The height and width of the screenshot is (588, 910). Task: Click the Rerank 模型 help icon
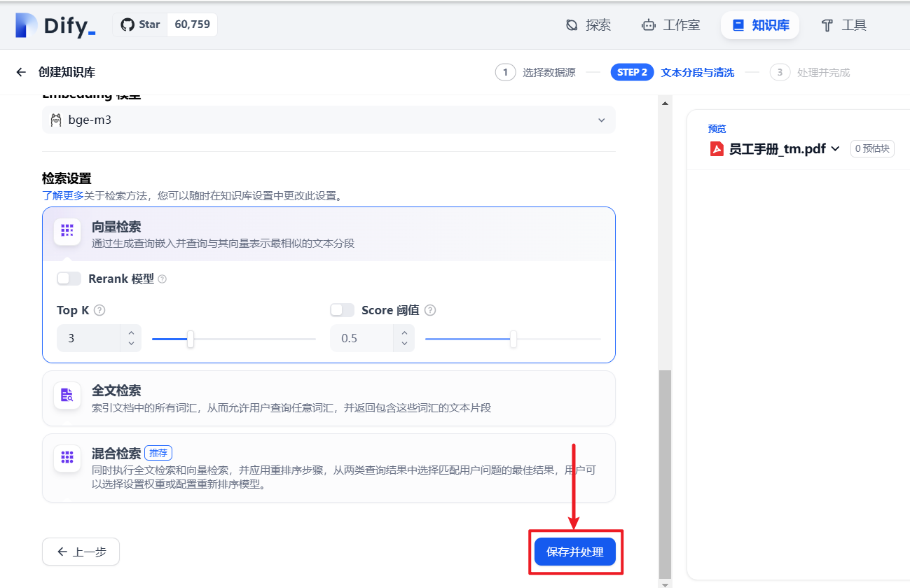pos(163,279)
